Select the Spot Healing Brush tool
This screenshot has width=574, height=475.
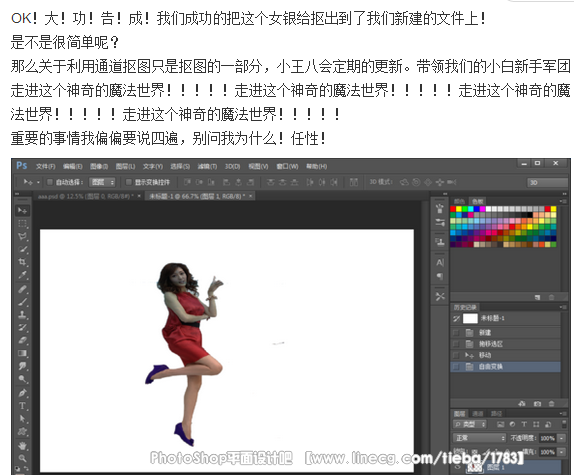(22, 289)
